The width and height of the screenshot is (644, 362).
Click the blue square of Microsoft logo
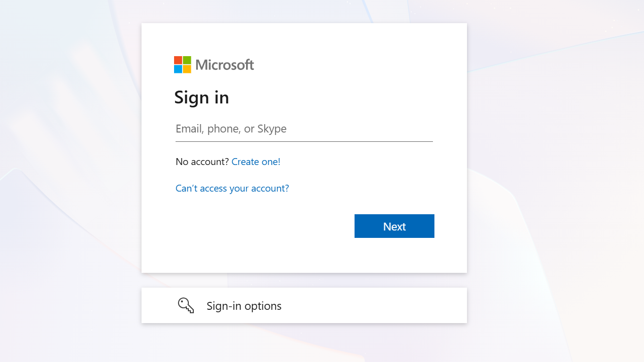[x=178, y=69]
